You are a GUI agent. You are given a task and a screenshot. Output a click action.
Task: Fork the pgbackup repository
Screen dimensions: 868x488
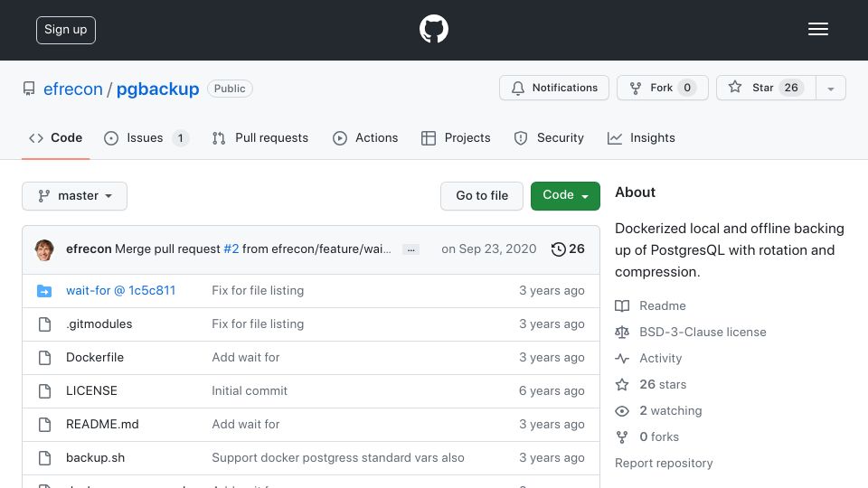[x=663, y=88]
